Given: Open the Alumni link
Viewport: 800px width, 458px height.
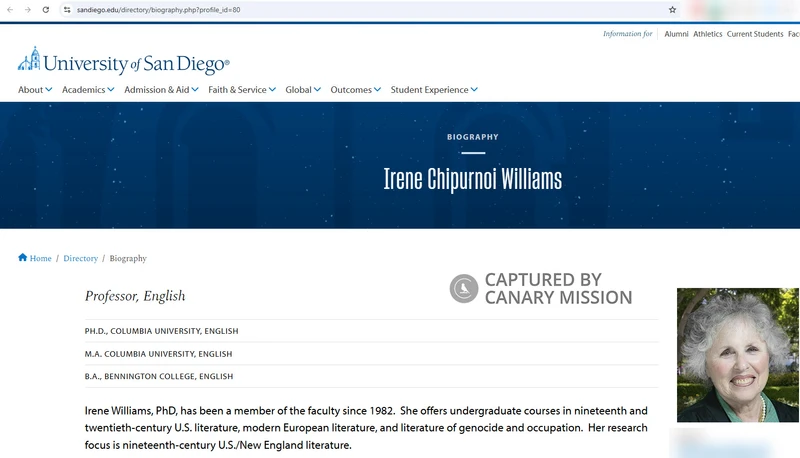Looking at the screenshot, I should pyautogui.click(x=676, y=34).
